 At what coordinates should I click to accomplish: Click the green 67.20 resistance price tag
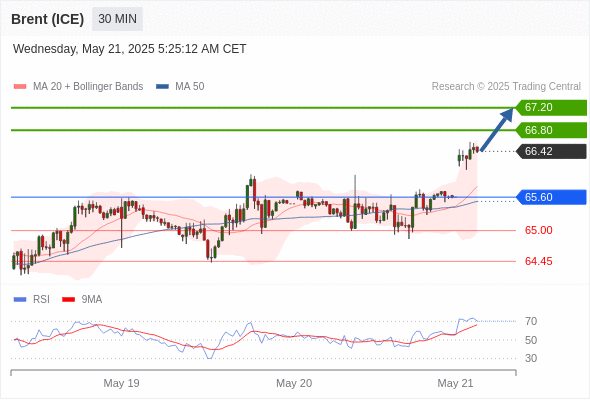(551, 108)
